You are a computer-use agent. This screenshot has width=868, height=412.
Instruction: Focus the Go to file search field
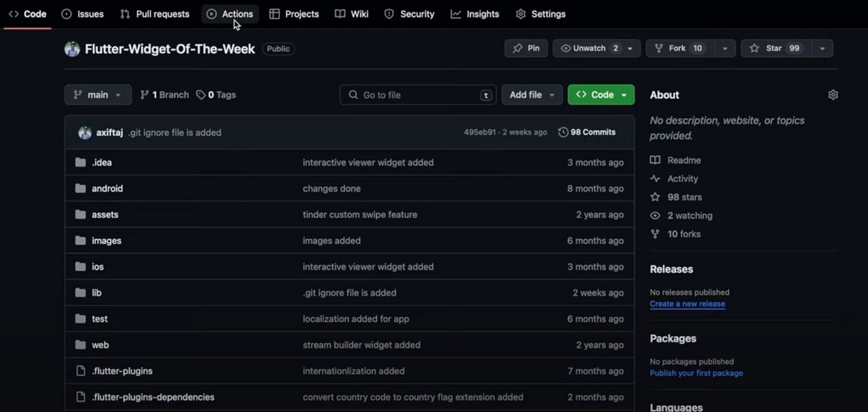[x=418, y=95]
